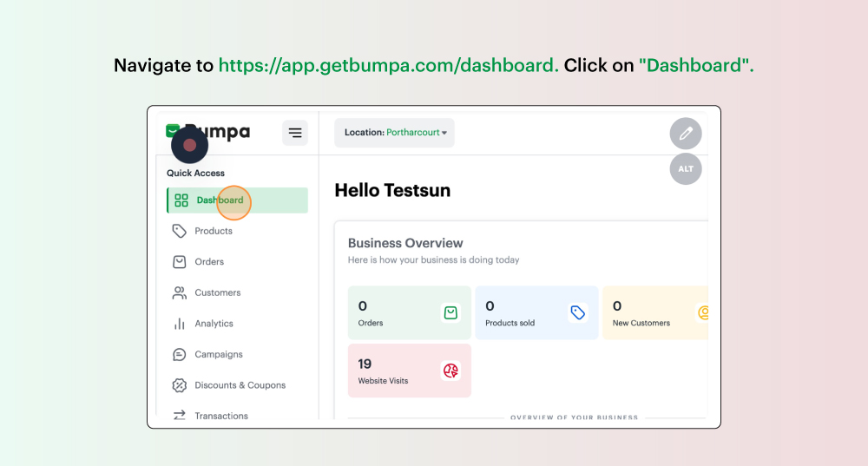
Task: Click the Discounts percent badge icon
Action: 180,385
